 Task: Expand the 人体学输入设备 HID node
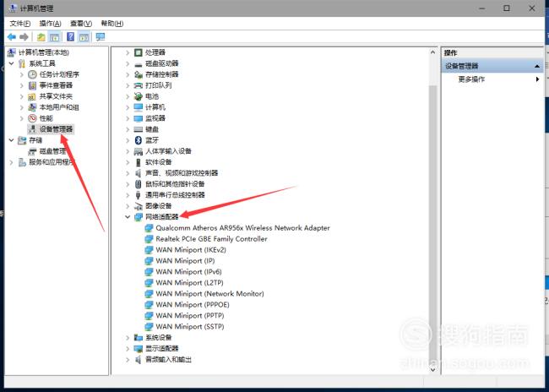pos(128,151)
